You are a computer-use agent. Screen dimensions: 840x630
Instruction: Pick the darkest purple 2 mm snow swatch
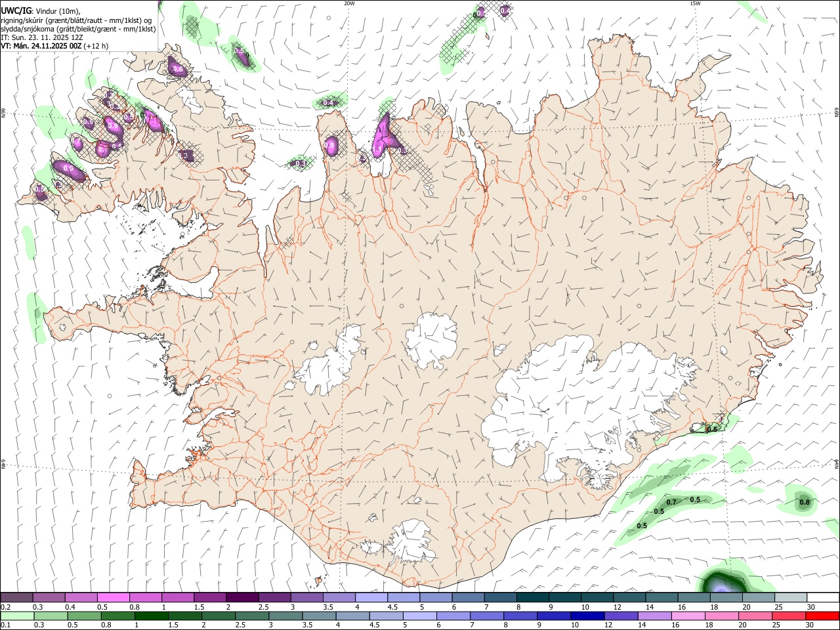(x=241, y=598)
